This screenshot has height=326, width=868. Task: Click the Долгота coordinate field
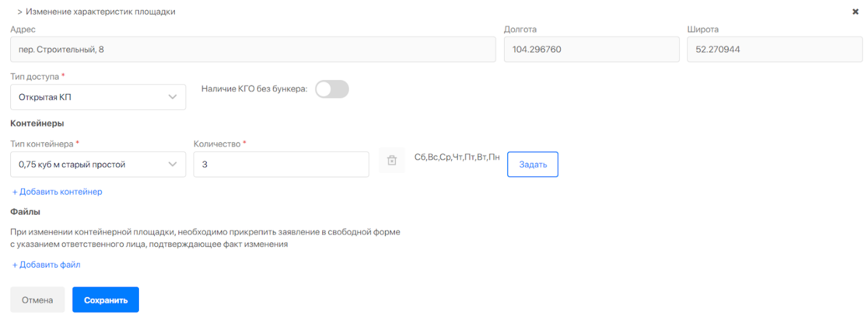pos(591,49)
